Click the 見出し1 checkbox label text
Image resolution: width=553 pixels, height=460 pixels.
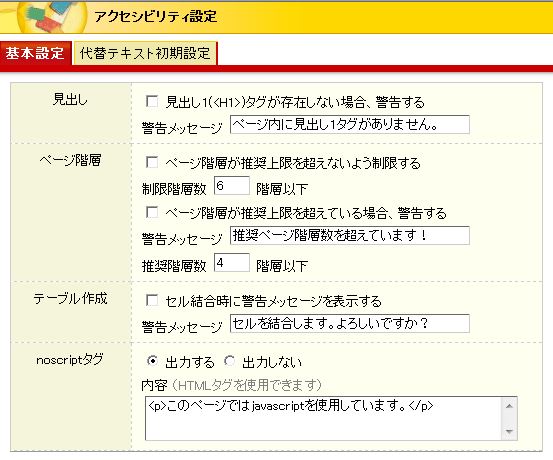click(295, 102)
